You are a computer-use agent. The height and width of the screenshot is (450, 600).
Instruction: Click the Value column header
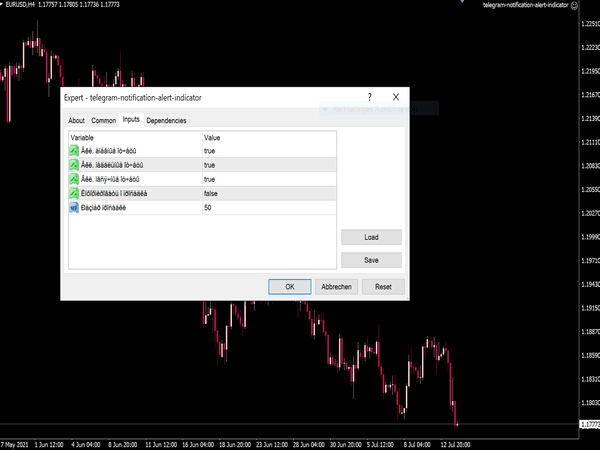click(269, 138)
